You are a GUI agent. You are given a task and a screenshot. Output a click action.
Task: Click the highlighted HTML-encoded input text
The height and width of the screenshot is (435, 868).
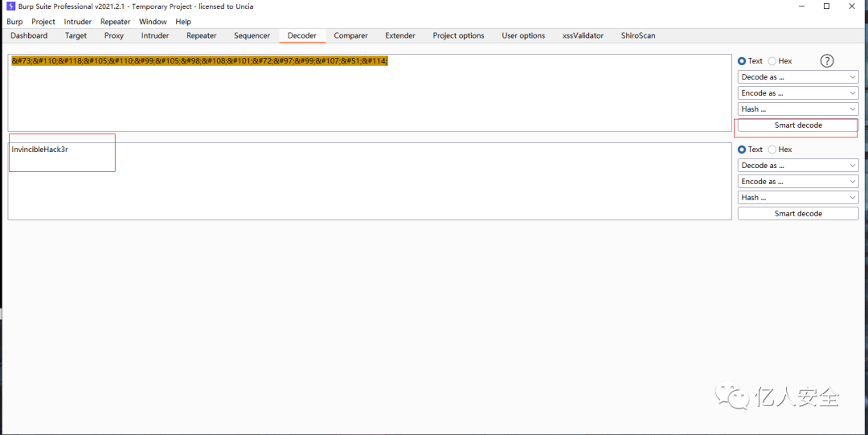coord(199,61)
